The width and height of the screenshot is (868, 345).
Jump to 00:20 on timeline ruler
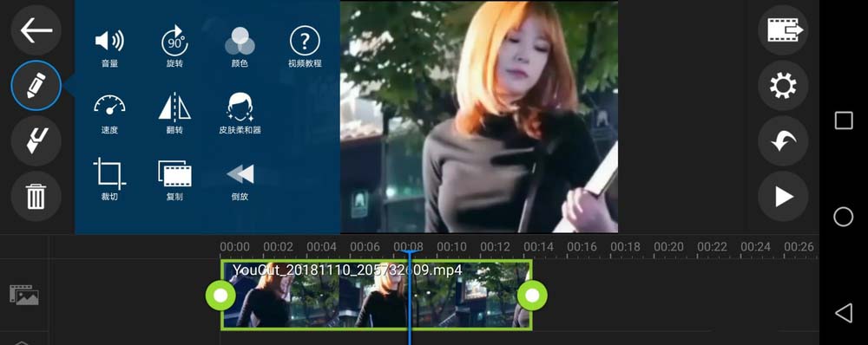click(x=668, y=246)
